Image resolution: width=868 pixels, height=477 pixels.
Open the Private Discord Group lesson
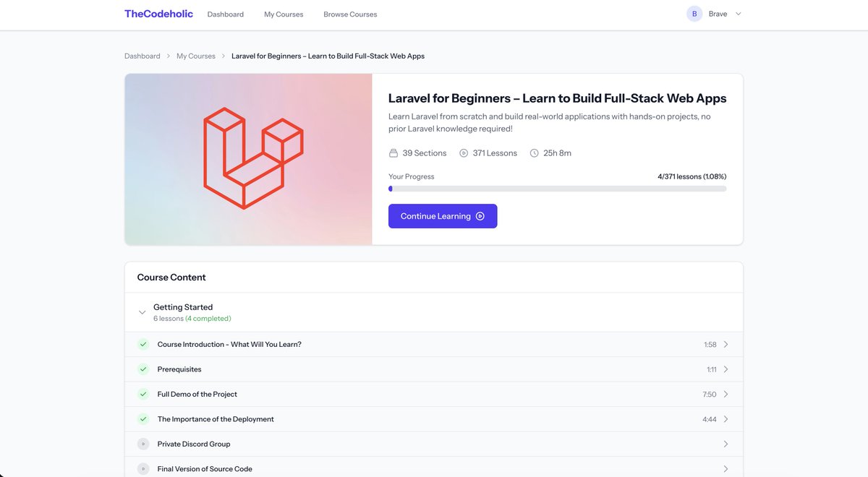[x=434, y=444]
